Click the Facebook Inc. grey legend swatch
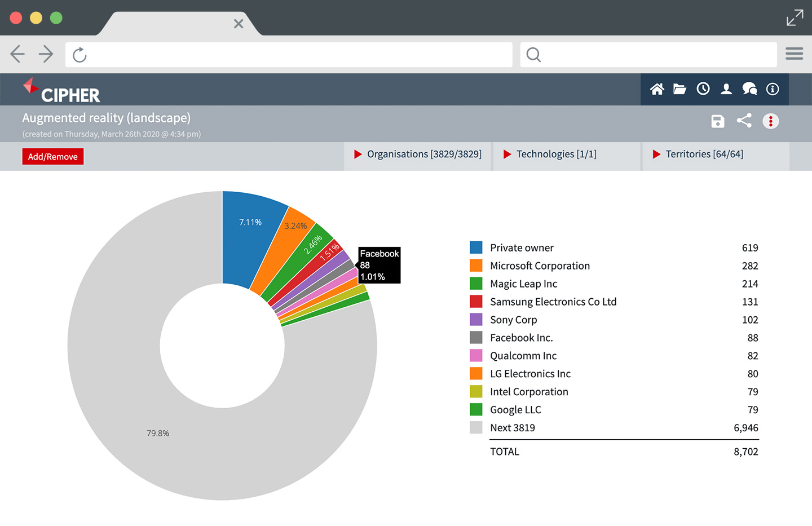The width and height of the screenshot is (812, 526). tap(476, 338)
